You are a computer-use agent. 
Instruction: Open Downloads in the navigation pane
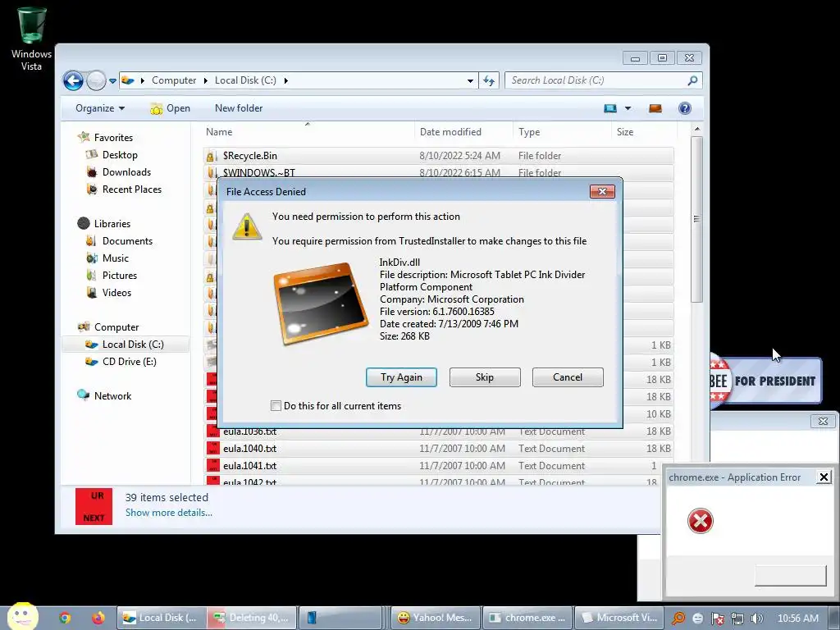(x=126, y=172)
